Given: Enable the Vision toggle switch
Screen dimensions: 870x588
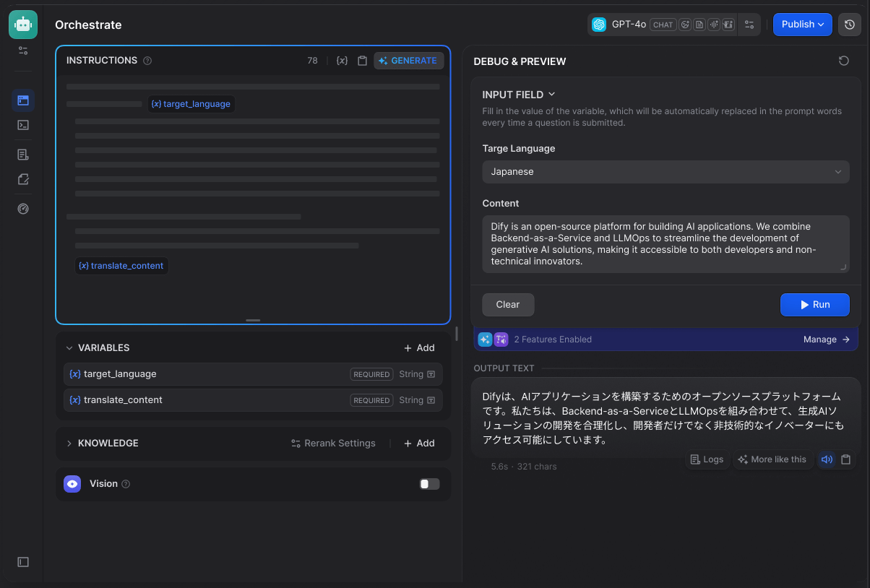Looking at the screenshot, I should click(x=429, y=484).
